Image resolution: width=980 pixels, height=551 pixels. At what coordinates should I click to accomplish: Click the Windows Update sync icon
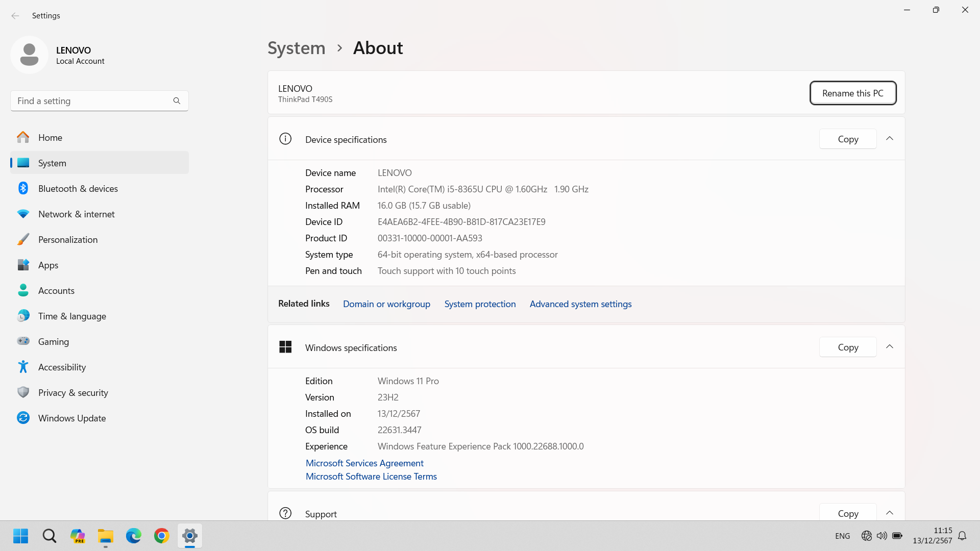pyautogui.click(x=23, y=418)
